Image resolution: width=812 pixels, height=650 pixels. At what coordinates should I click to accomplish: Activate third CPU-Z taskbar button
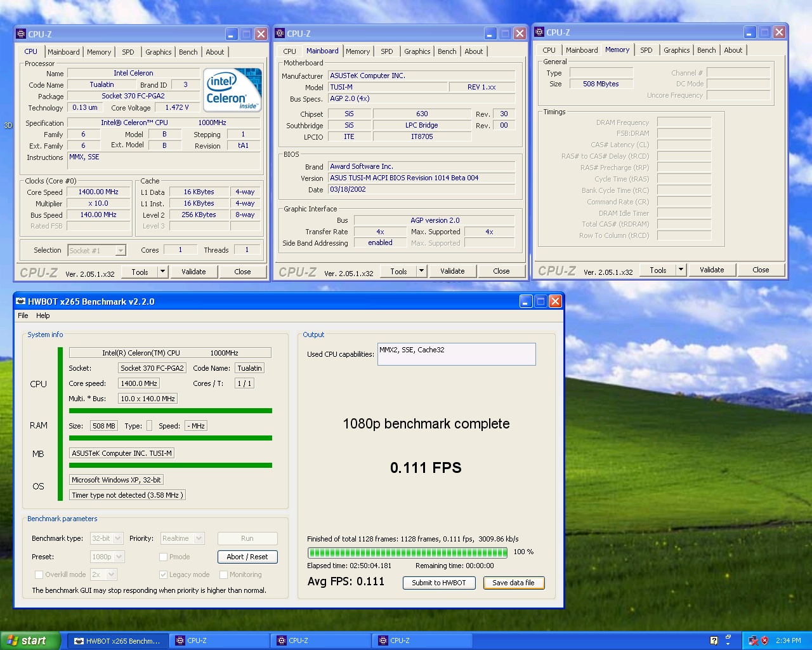point(422,641)
